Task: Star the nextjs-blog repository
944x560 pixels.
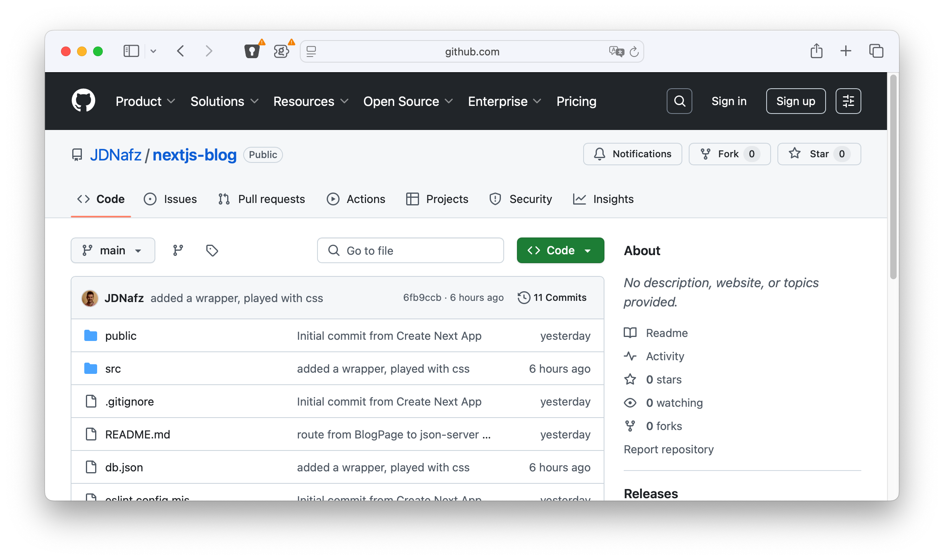Action: point(819,154)
